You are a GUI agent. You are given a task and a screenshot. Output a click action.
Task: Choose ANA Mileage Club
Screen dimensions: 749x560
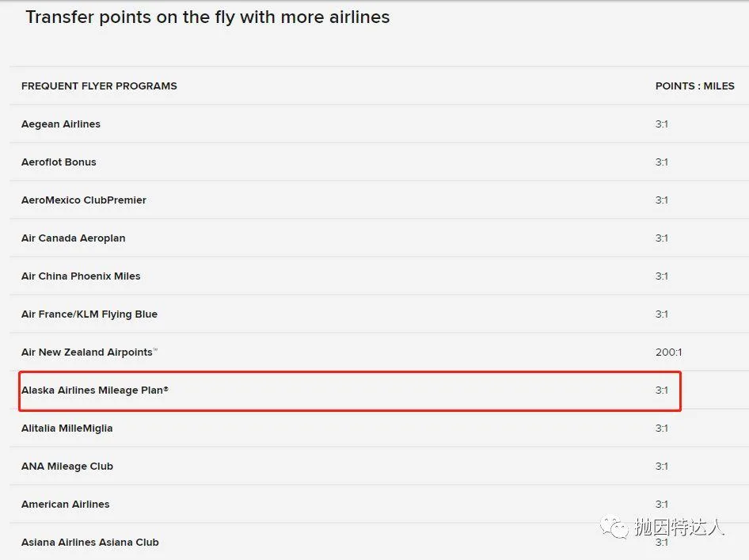point(67,467)
